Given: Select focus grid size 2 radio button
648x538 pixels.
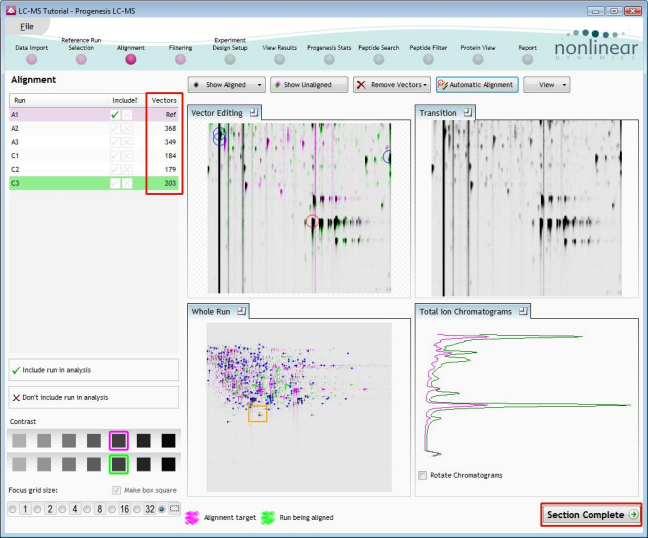Looking at the screenshot, I should pos(37,509).
